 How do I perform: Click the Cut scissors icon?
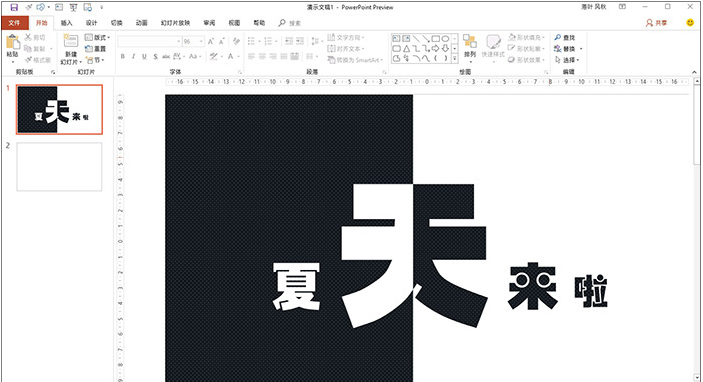28,38
